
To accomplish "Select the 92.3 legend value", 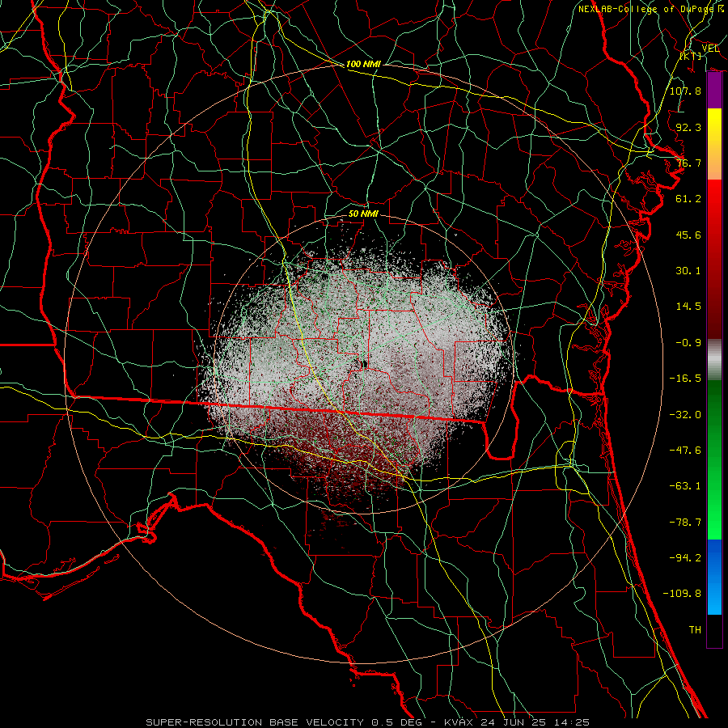I will pyautogui.click(x=688, y=127).
